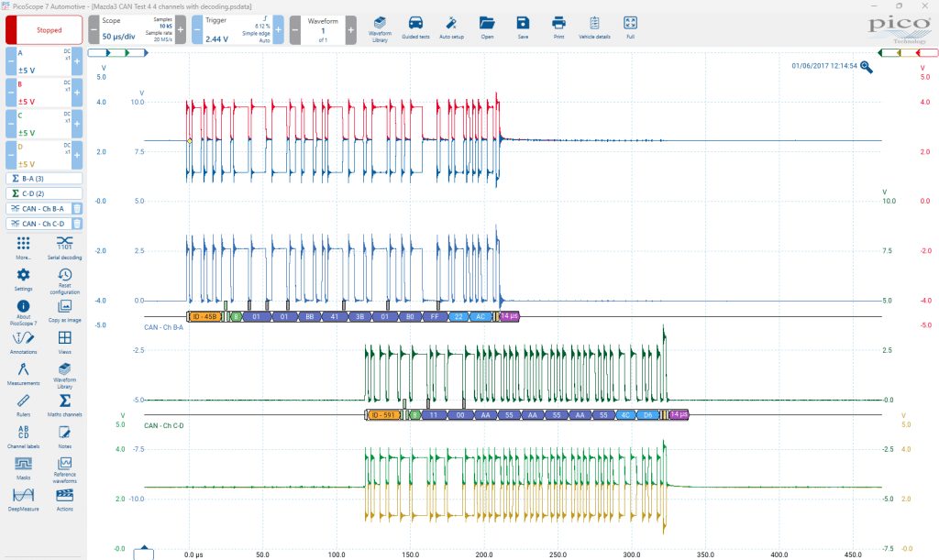Decrease Channel A range with minus
This screenshot has height=560, width=939.
pyautogui.click(x=11, y=61)
